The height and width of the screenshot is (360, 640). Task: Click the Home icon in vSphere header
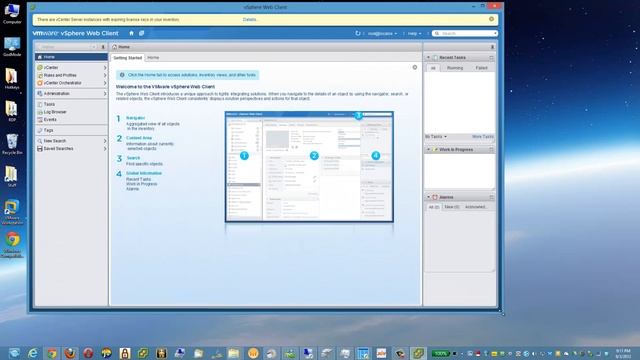click(x=131, y=33)
